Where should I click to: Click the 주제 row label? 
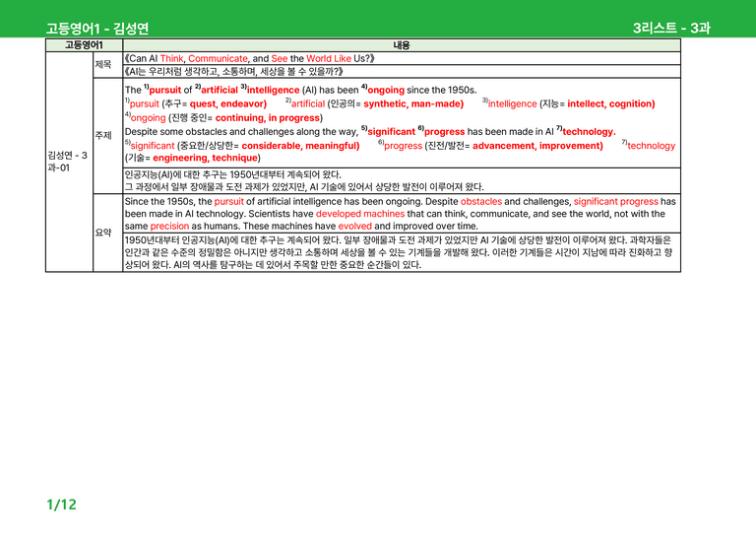point(103,136)
